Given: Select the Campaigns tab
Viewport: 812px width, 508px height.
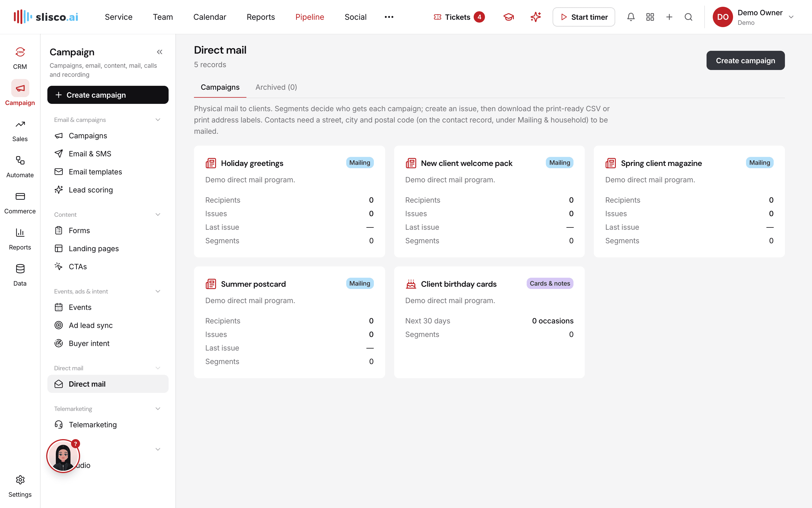Looking at the screenshot, I should [x=220, y=87].
